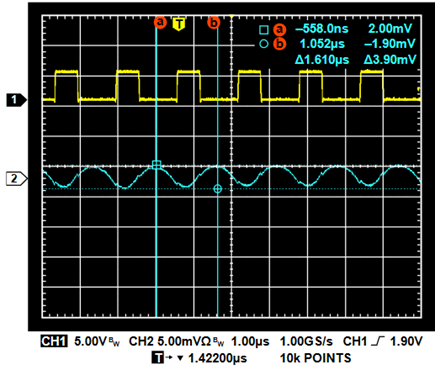Click cursor a time readout -558.0ns
The width and height of the screenshot is (435, 370).
(x=322, y=29)
